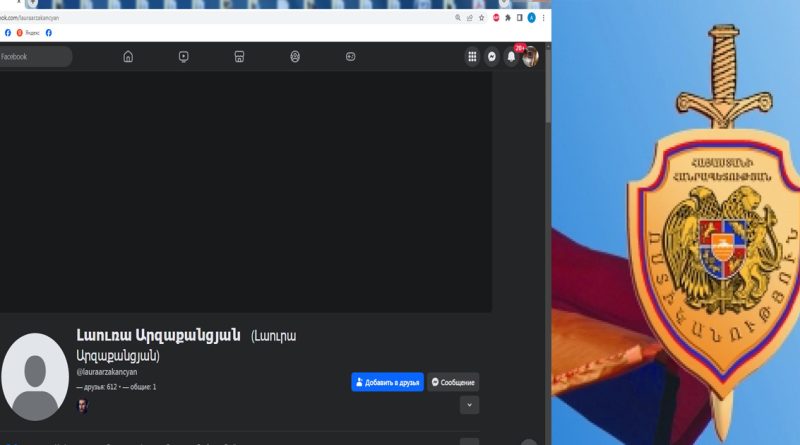
Task: Click the default profile picture avatar
Action: point(35,377)
